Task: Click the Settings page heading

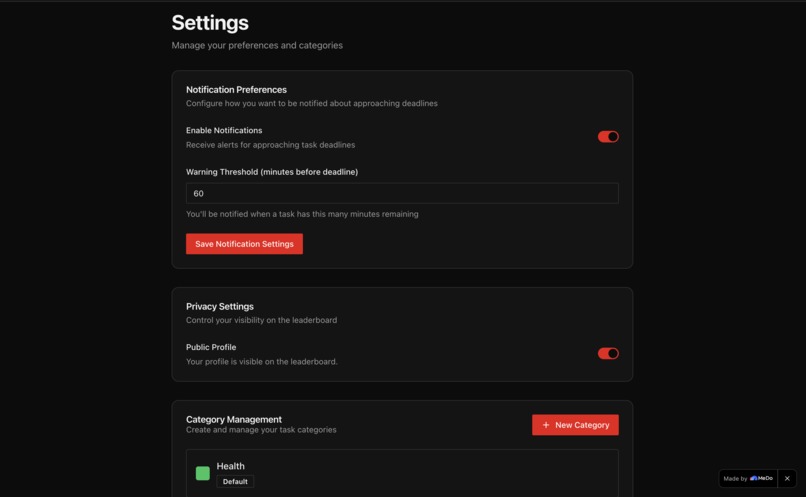Action: coord(210,23)
